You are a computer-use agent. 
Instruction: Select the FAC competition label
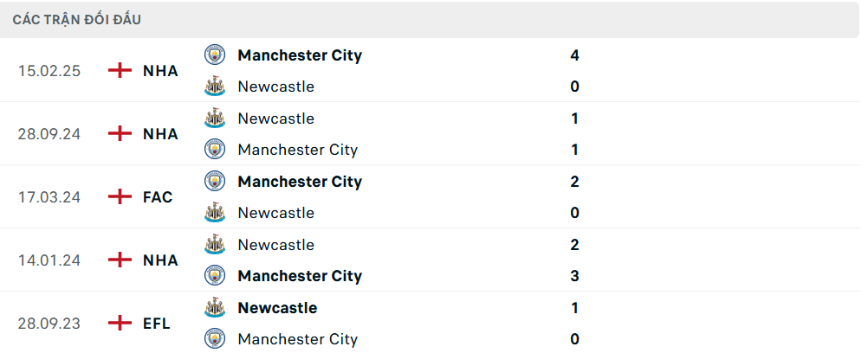(158, 197)
